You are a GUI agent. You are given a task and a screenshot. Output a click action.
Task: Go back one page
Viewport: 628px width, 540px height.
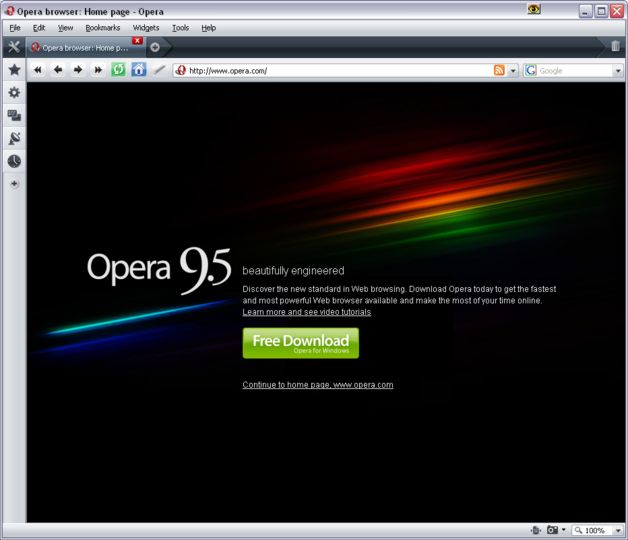tap(58, 70)
